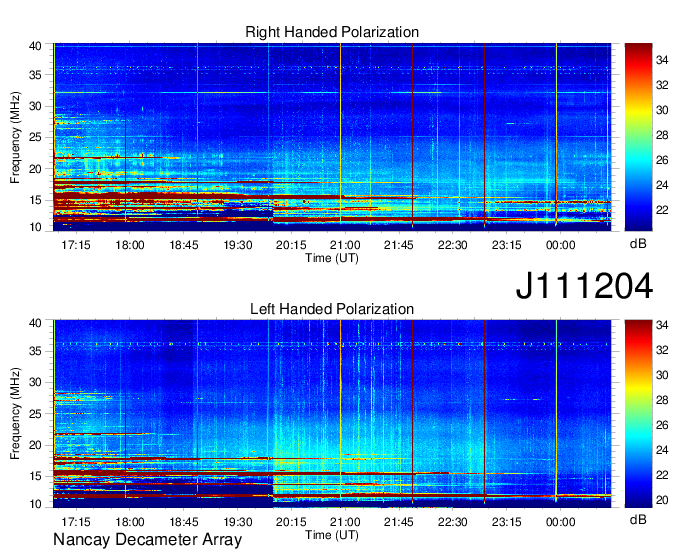680x552 pixels.
Task: Click the Right Handed plot's color scale bar
Action: pyautogui.click(x=638, y=137)
